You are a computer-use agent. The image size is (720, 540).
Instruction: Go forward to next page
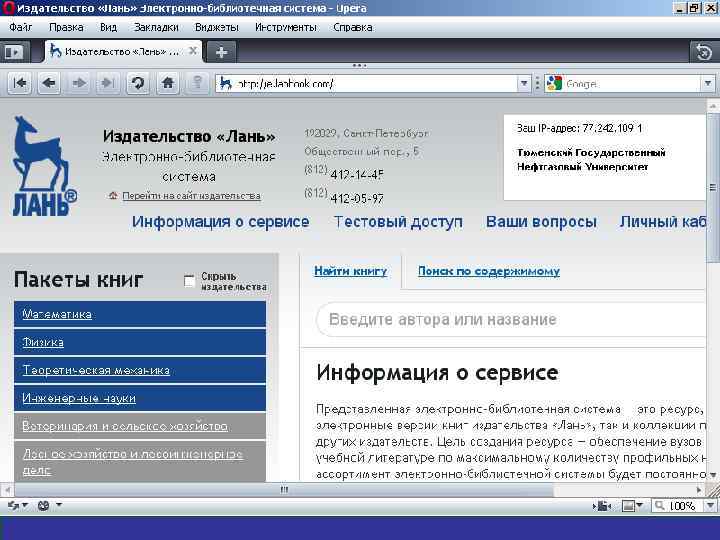[79, 83]
